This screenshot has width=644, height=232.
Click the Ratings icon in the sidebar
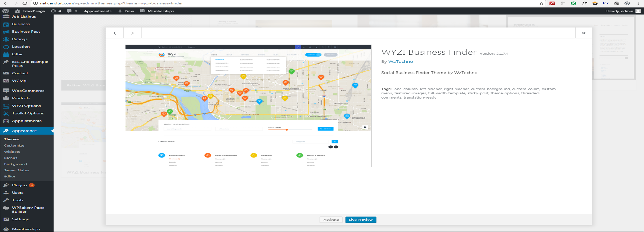point(6,39)
